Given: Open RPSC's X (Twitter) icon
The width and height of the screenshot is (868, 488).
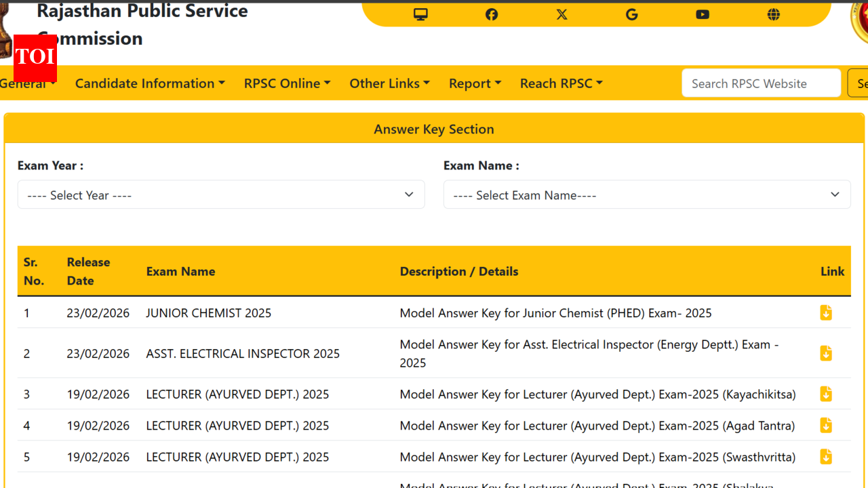Looking at the screenshot, I should point(561,14).
